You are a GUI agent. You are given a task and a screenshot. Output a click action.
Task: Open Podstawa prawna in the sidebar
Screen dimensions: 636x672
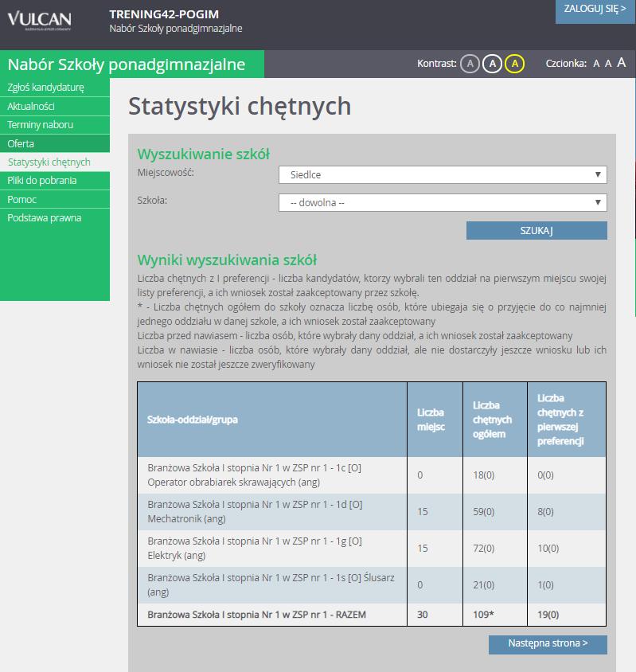[x=55, y=217]
